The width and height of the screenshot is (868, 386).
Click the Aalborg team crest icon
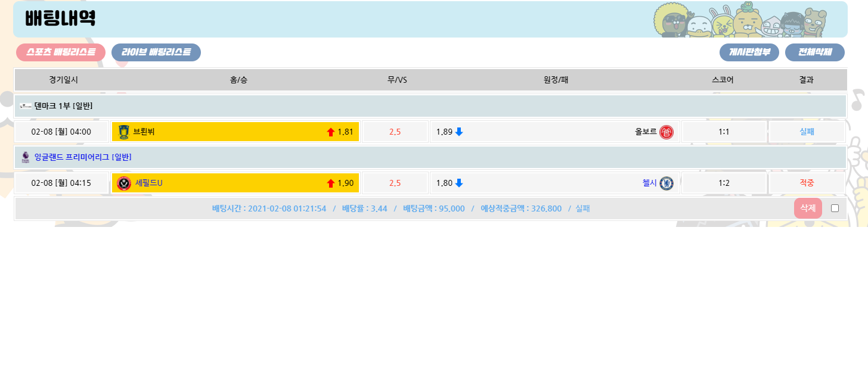coord(666,132)
